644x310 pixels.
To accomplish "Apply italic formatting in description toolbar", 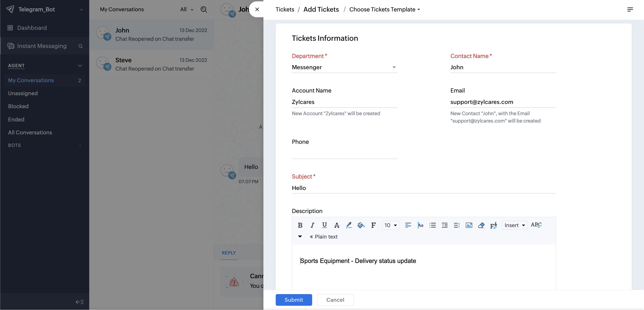I will click(x=312, y=225).
